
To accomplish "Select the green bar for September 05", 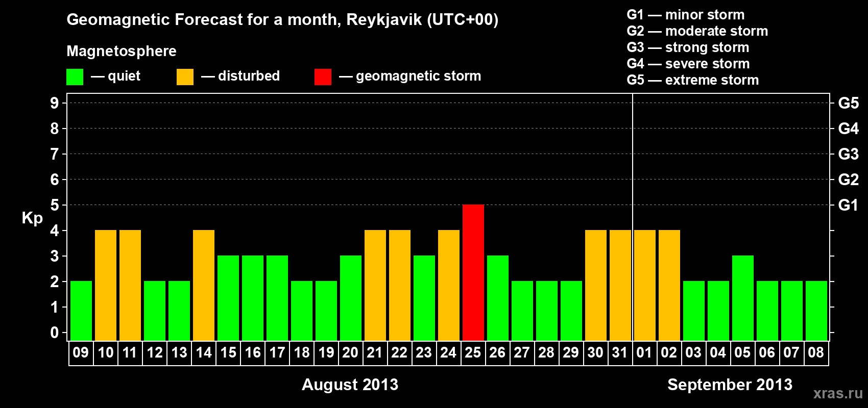I will tap(743, 298).
